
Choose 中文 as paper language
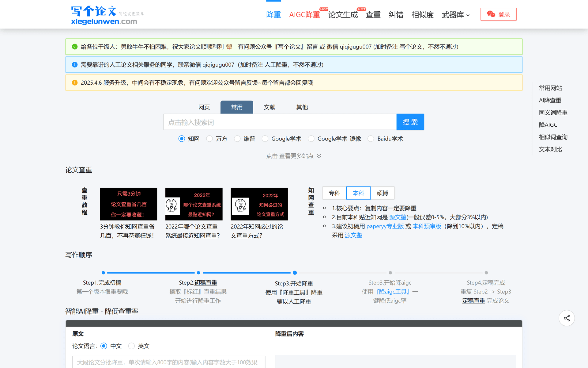[x=104, y=346]
